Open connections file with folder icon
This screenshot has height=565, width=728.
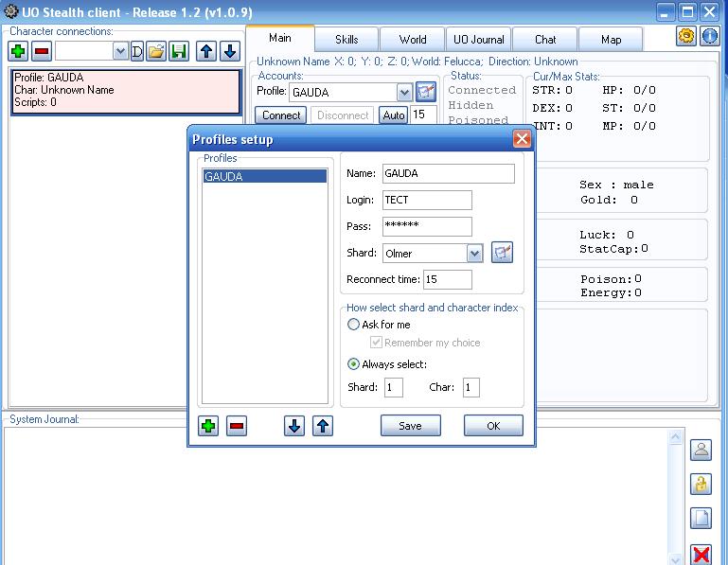156,51
